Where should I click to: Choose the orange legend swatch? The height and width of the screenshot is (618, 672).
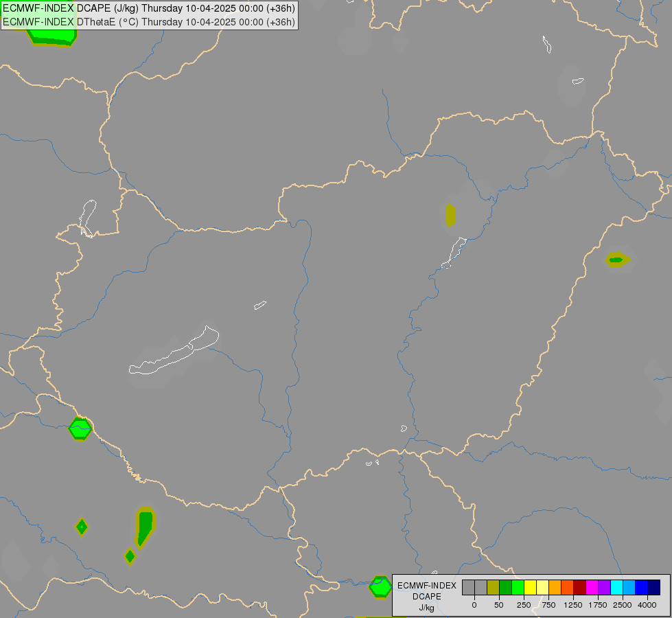(555, 587)
